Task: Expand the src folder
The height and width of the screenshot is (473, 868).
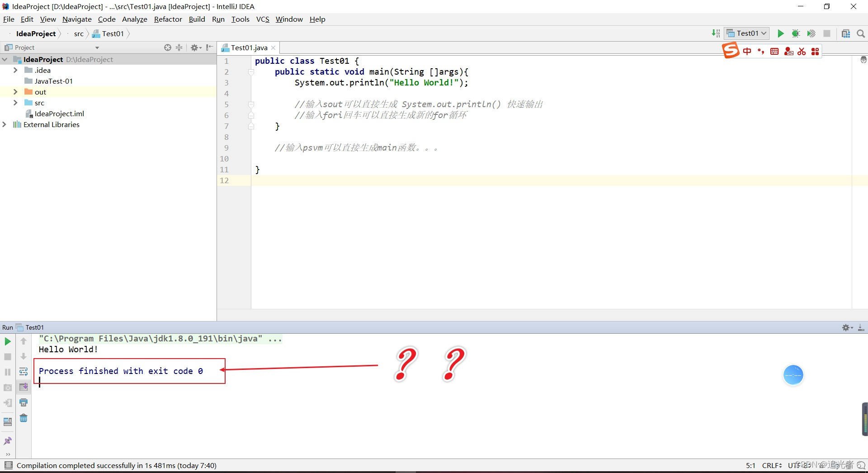Action: [15, 103]
